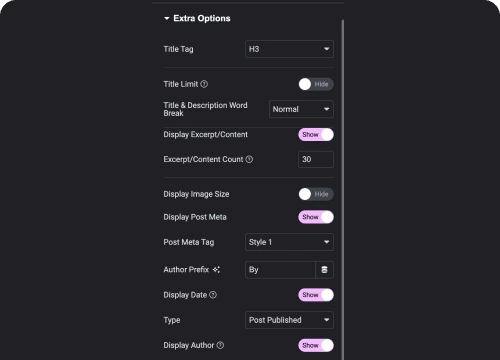
Task: Enable the Title Limit toggle
Action: coord(316,84)
